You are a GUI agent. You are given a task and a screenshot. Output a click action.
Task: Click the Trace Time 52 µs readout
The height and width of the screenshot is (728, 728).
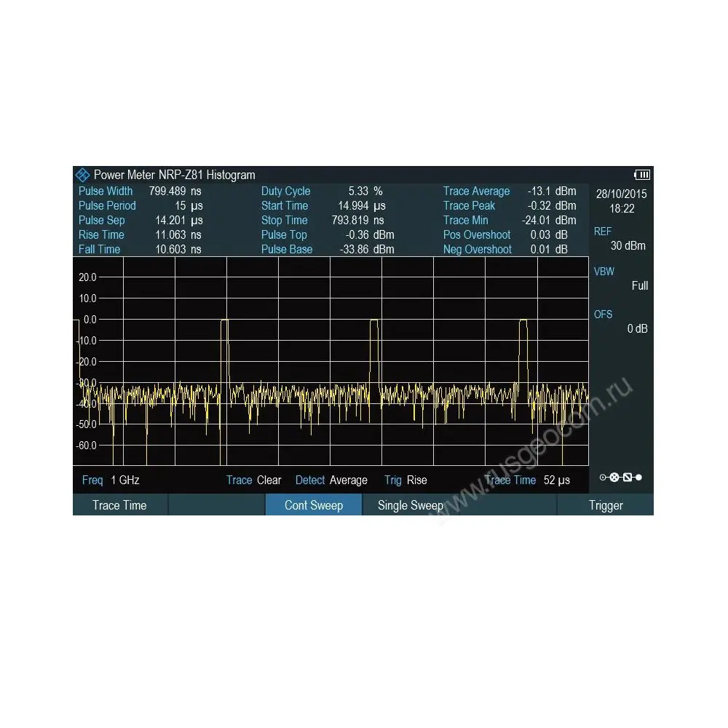(x=526, y=480)
